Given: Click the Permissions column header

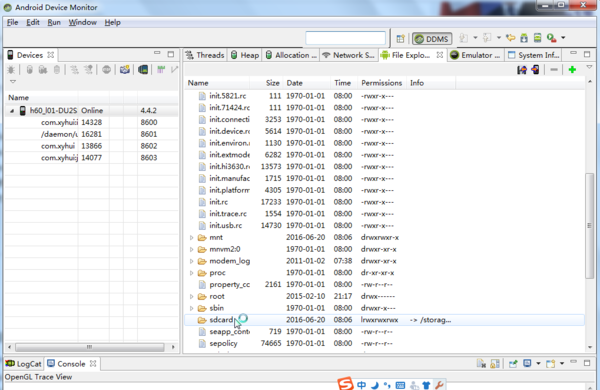Looking at the screenshot, I should tap(381, 83).
